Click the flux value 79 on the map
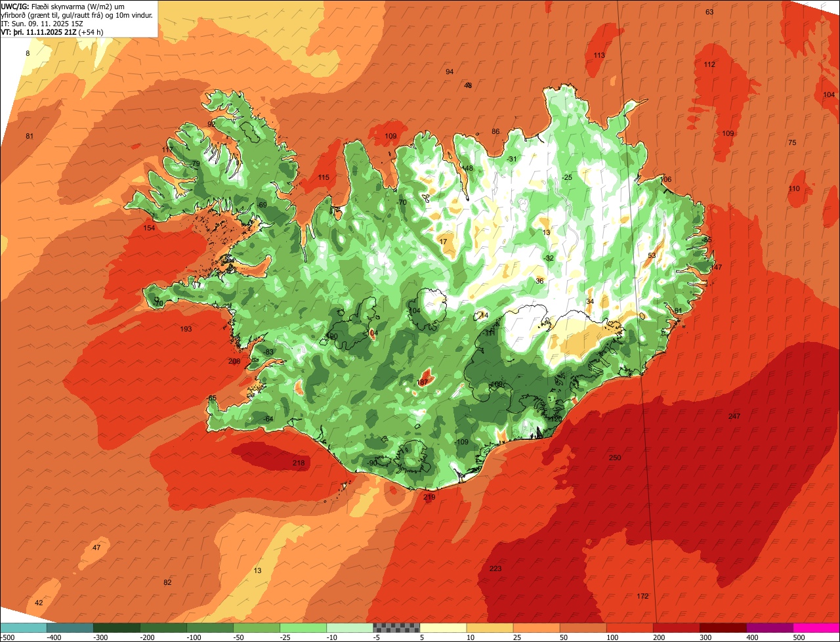Image resolution: width=840 pixels, height=642 pixels. [196, 163]
